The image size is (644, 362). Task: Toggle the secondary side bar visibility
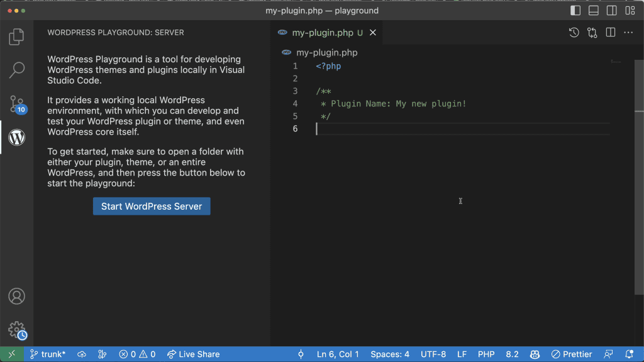611,11
